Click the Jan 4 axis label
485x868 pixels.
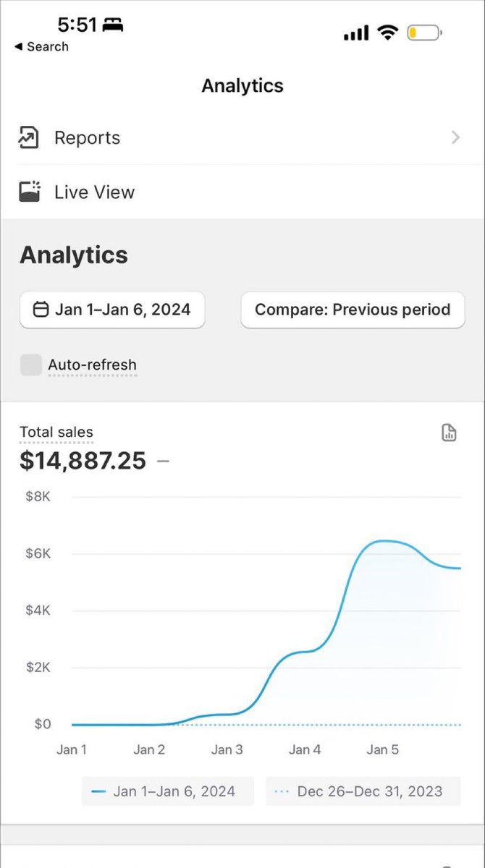pyautogui.click(x=305, y=749)
